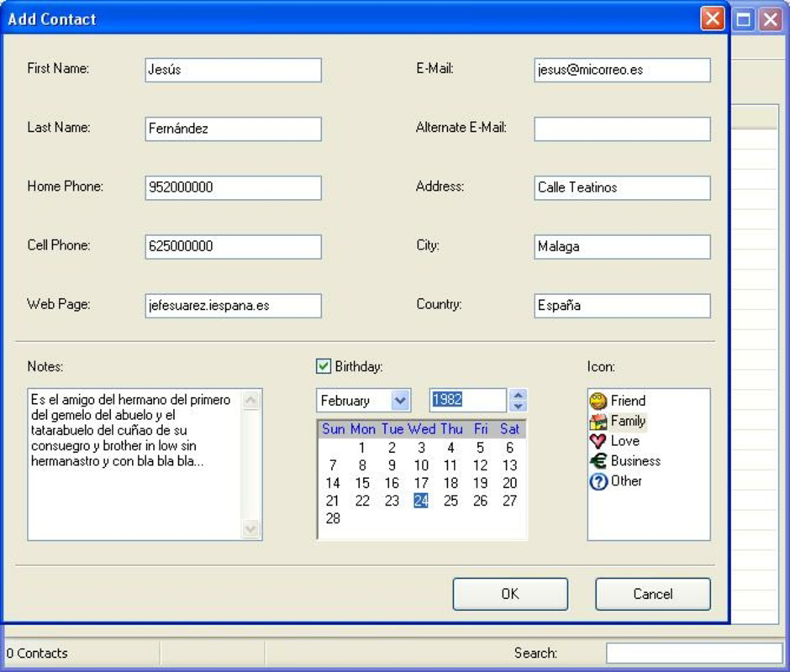Click the First Name field

tap(234, 70)
